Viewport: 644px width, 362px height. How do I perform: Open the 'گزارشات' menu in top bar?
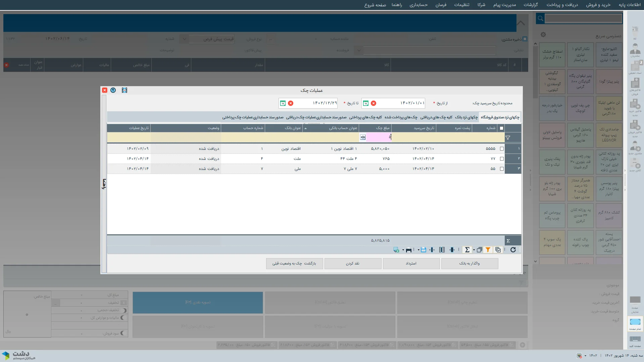click(x=531, y=5)
